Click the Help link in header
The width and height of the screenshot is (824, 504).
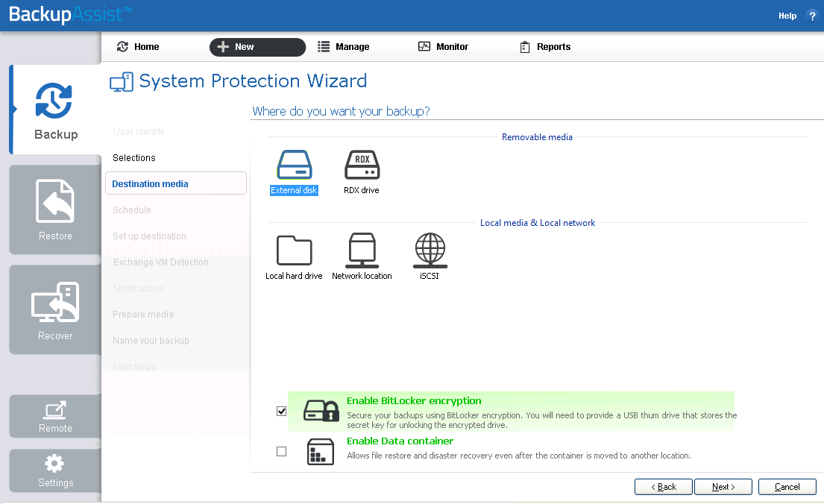[787, 16]
